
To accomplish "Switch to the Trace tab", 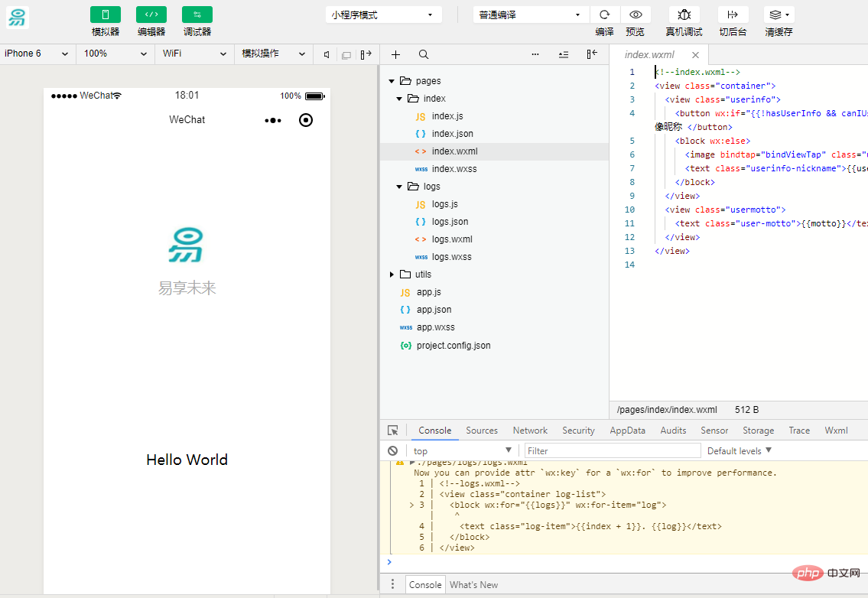I will click(799, 431).
